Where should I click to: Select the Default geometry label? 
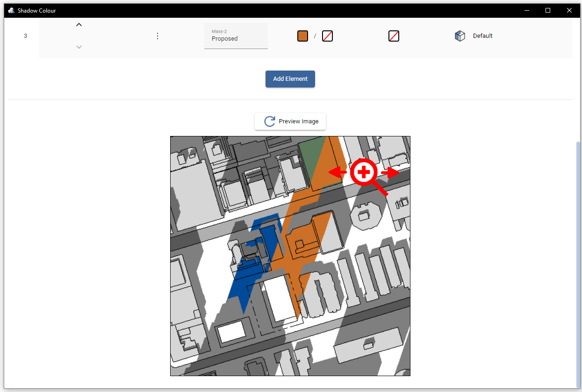[x=482, y=36]
